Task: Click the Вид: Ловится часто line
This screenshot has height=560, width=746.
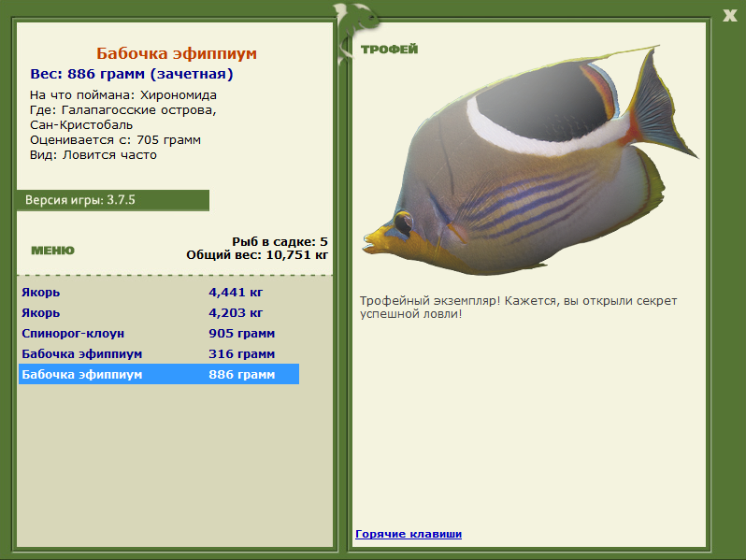Action: (x=93, y=155)
